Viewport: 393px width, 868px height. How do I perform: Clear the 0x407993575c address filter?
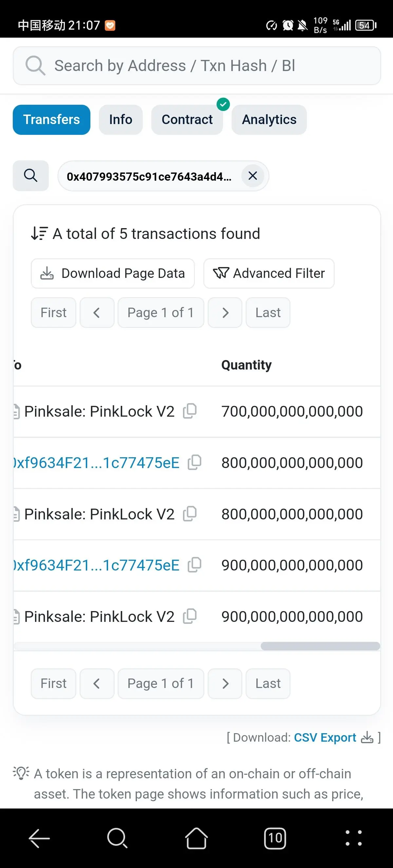pos(253,175)
